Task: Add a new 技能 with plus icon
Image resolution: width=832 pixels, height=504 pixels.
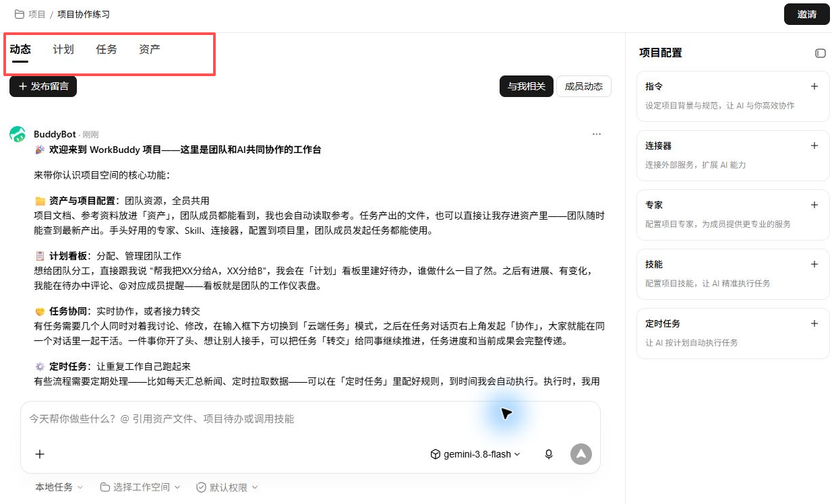Action: (x=814, y=264)
